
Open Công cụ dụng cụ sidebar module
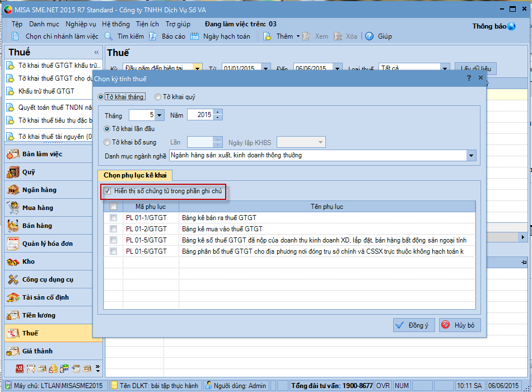[x=49, y=279]
